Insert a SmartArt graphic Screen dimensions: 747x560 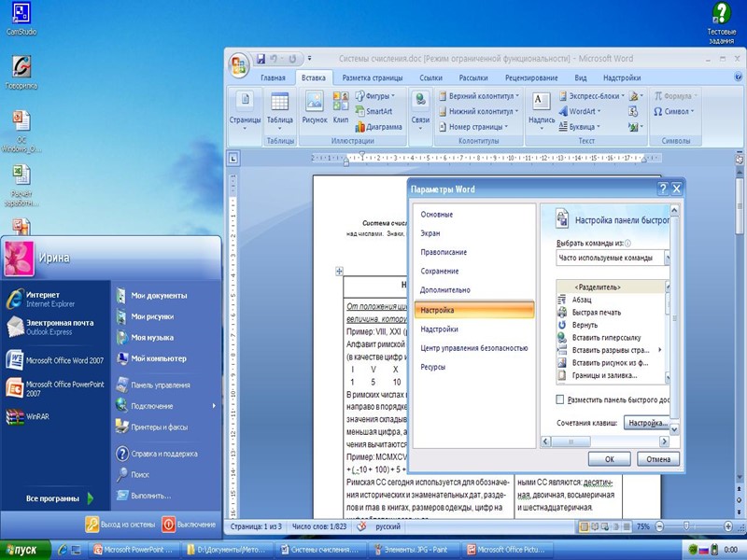373,111
